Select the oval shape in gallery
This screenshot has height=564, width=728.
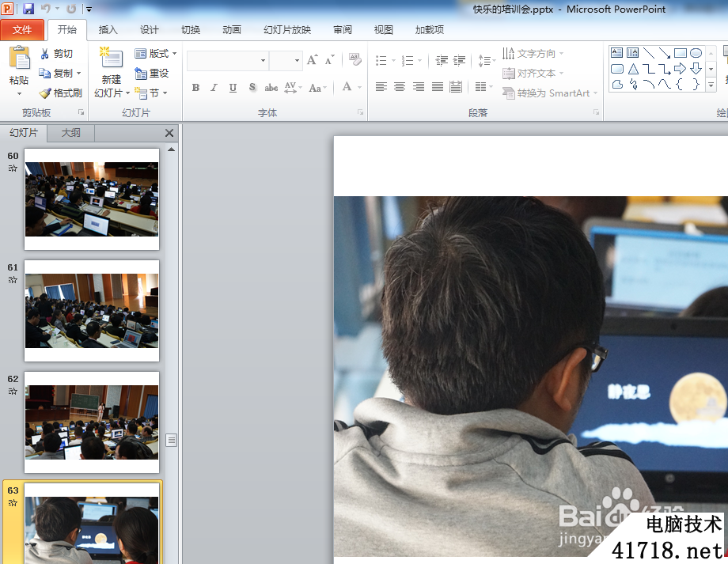pos(696,53)
